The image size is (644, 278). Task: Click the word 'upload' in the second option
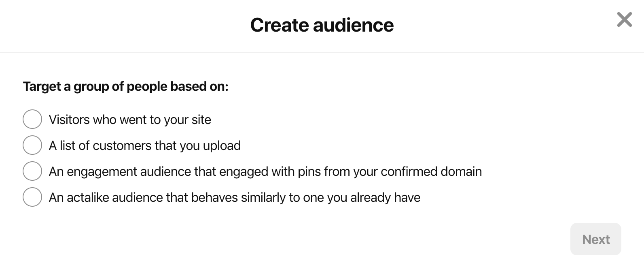click(222, 145)
